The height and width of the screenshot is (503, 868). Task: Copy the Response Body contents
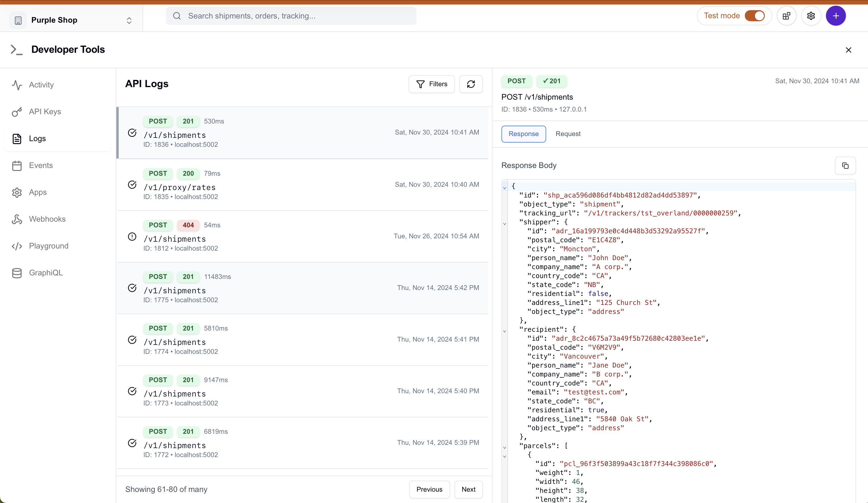tap(846, 165)
